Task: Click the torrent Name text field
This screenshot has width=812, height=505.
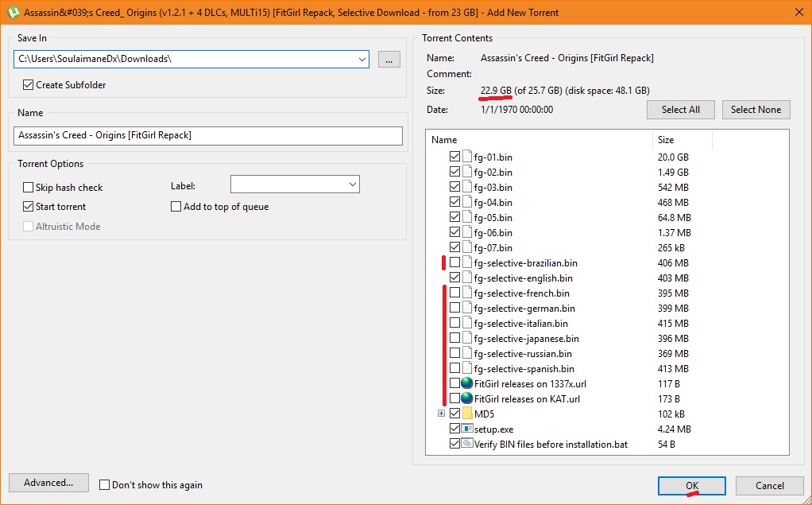Action: tap(208, 135)
